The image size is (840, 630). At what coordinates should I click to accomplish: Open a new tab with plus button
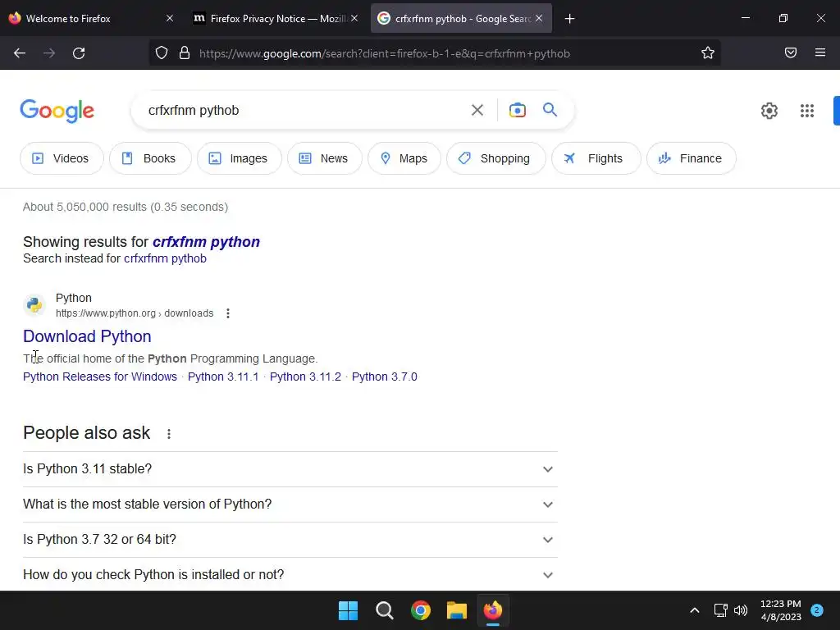(x=569, y=19)
